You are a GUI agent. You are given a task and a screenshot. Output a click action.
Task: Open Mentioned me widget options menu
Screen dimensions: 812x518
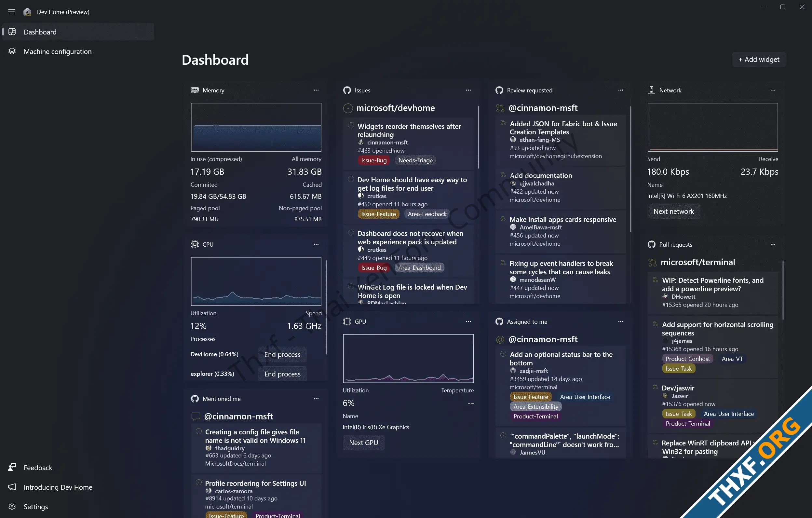(316, 399)
